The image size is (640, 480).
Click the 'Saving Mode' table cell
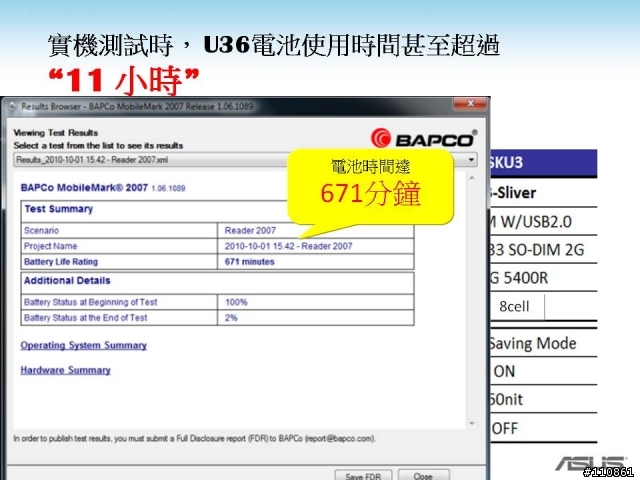pyautogui.click(x=544, y=343)
